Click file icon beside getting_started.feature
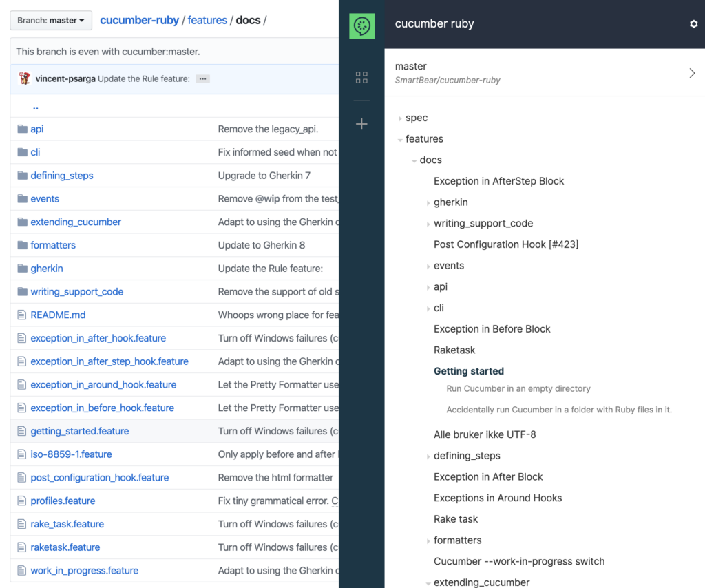The image size is (705, 588). click(21, 431)
